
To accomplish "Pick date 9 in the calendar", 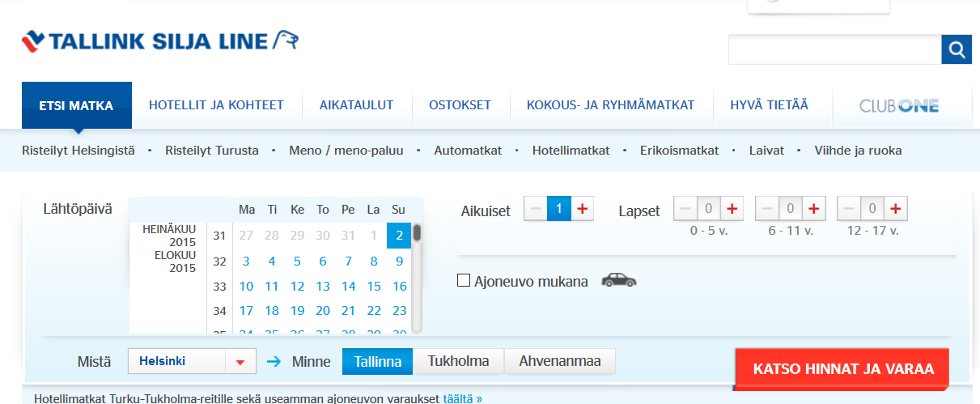I will point(399,262).
